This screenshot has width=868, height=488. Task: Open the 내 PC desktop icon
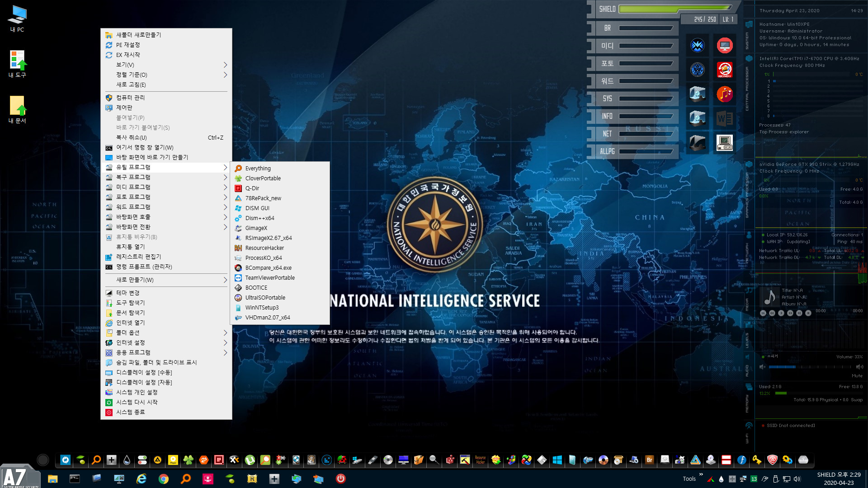[x=17, y=19]
